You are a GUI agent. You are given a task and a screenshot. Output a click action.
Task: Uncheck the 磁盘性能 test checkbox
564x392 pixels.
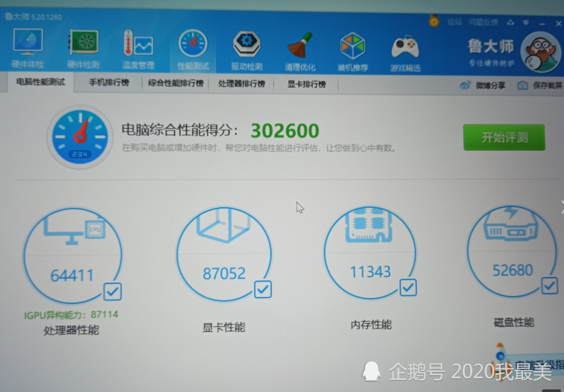tap(549, 285)
